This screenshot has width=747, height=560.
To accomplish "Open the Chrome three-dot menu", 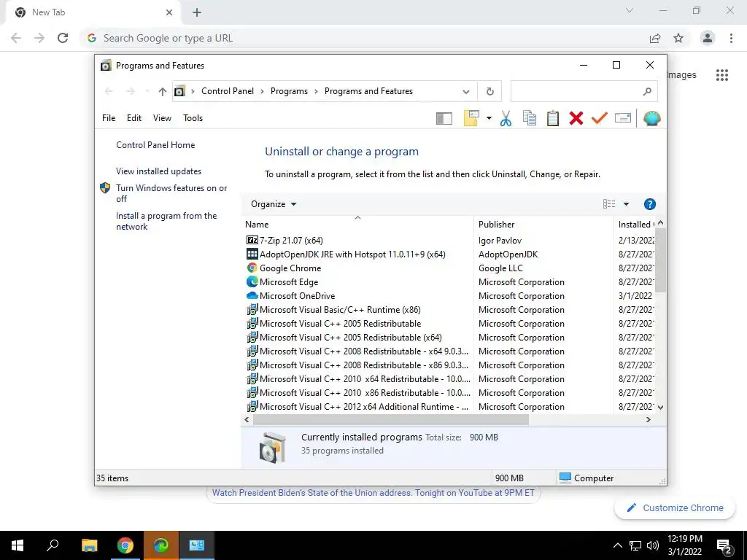I will click(x=731, y=38).
